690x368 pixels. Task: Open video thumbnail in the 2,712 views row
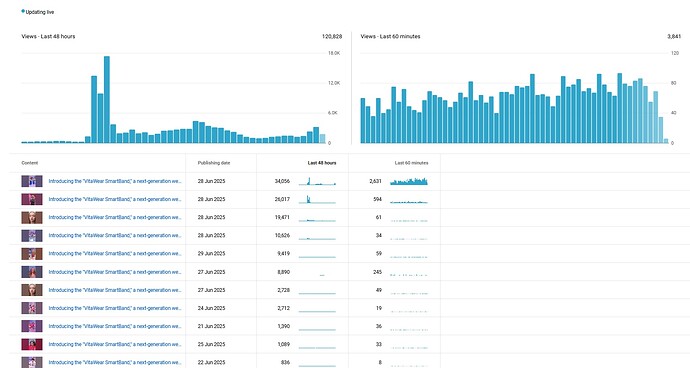[32, 308]
